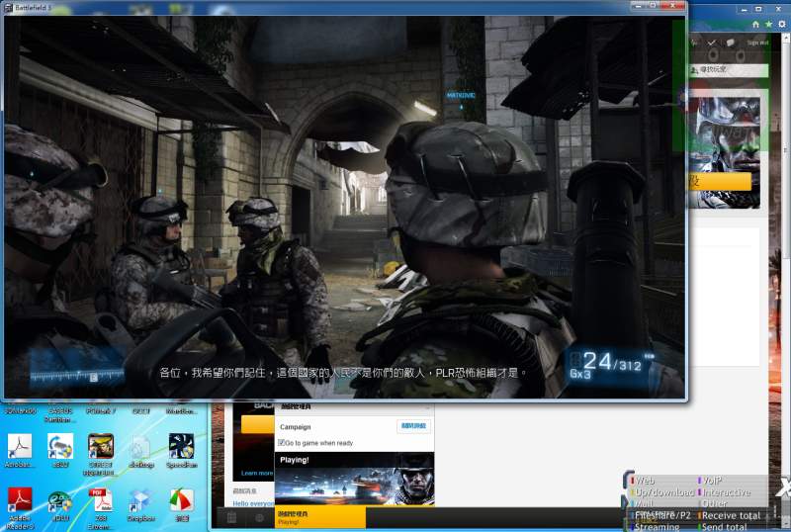Click the globe icon in Battlelog bottom bar
Viewport: 791px width, 532px height.
(x=259, y=517)
